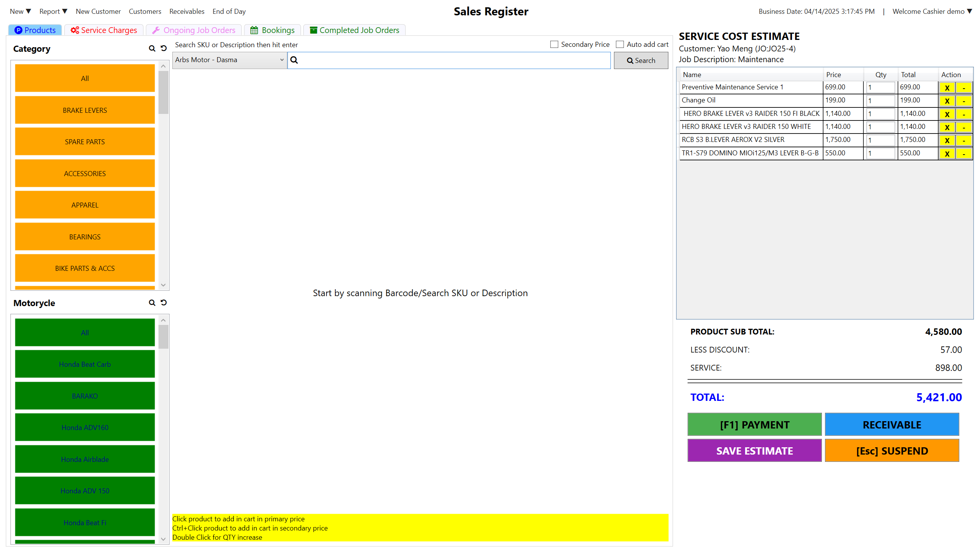Expand the New dropdown menu
980x552 pixels.
(20, 12)
